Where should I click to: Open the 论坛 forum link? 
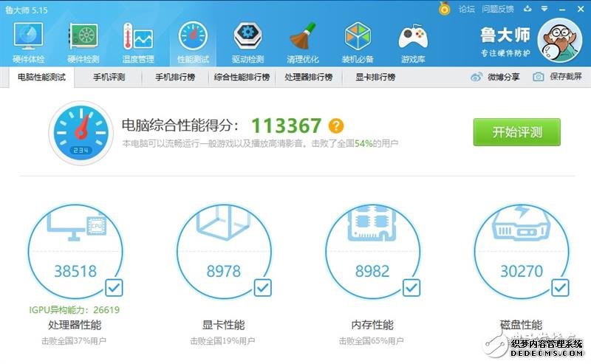tap(467, 9)
